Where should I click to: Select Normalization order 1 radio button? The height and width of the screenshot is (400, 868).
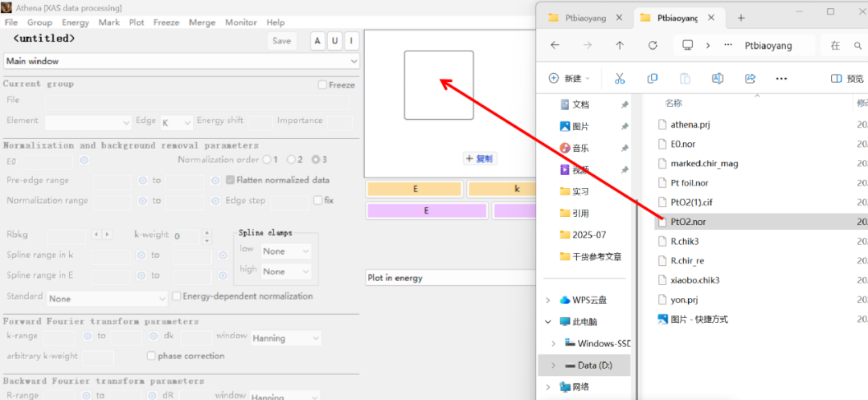(x=267, y=160)
